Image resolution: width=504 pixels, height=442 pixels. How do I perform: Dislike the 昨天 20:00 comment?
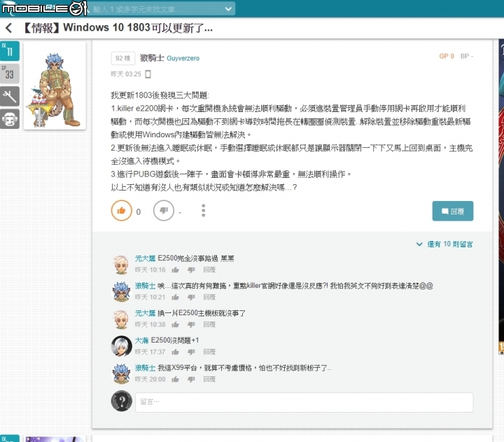pyautogui.click(x=191, y=380)
